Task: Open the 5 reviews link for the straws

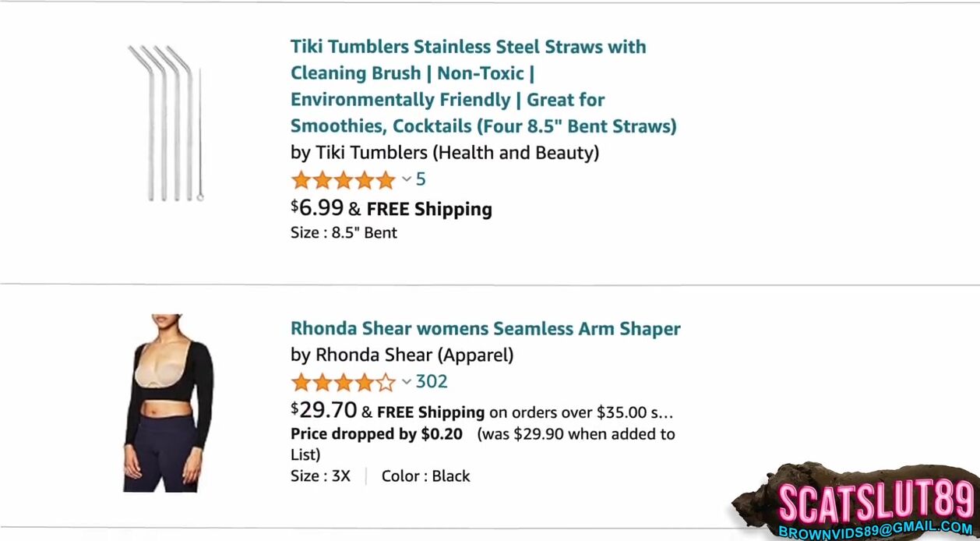Action: tap(421, 180)
